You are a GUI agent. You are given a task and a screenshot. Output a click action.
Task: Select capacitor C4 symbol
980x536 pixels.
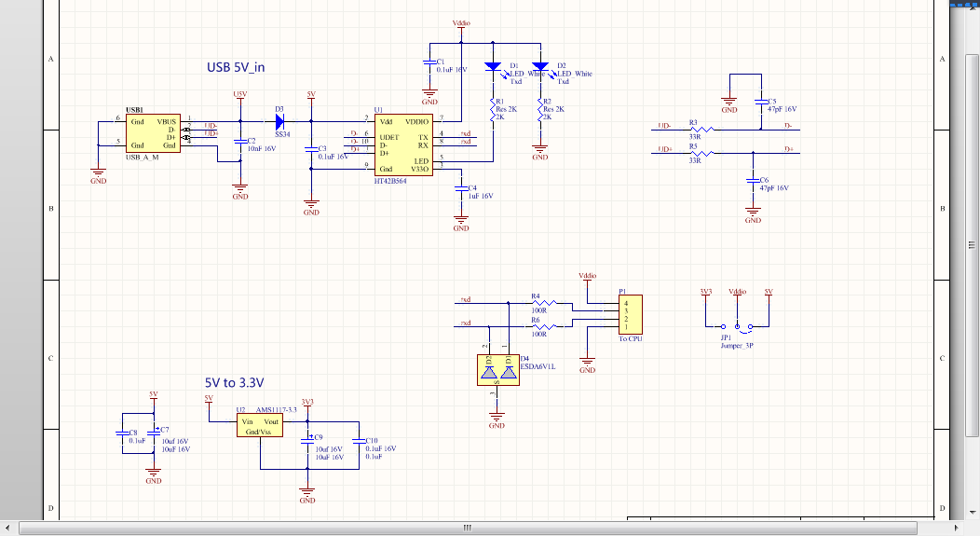461,188
